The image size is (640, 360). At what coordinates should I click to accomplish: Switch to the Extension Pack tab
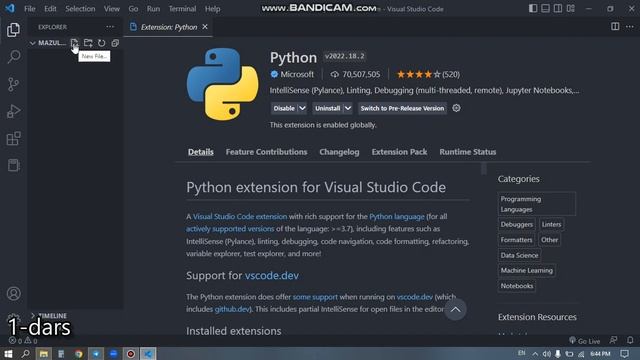pyautogui.click(x=399, y=152)
